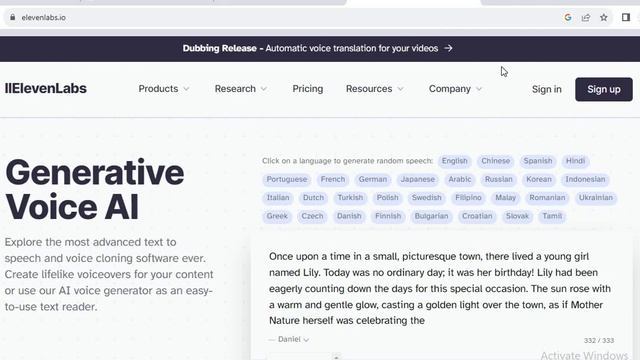Select the Portuguese language chip

pyautogui.click(x=287, y=179)
